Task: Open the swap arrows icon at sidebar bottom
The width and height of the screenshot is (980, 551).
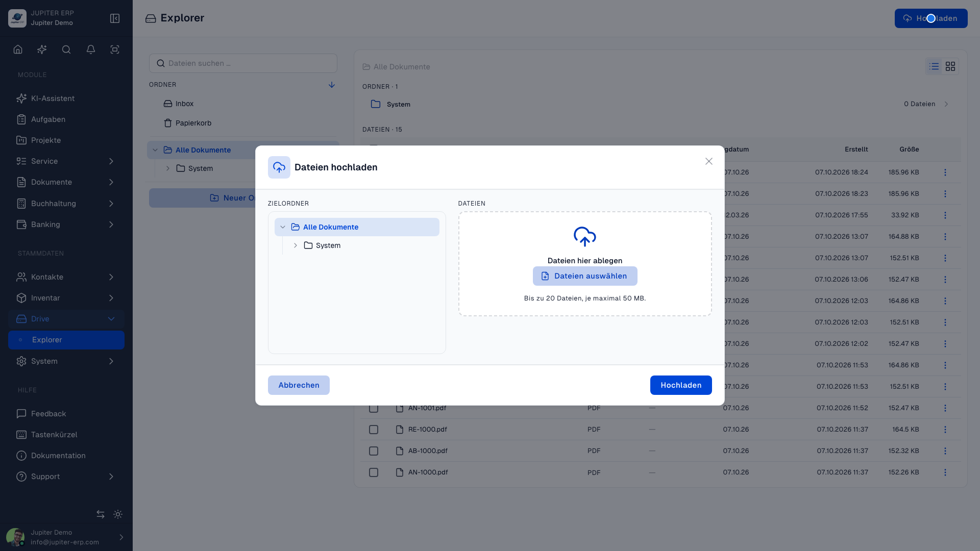Action: 101,514
